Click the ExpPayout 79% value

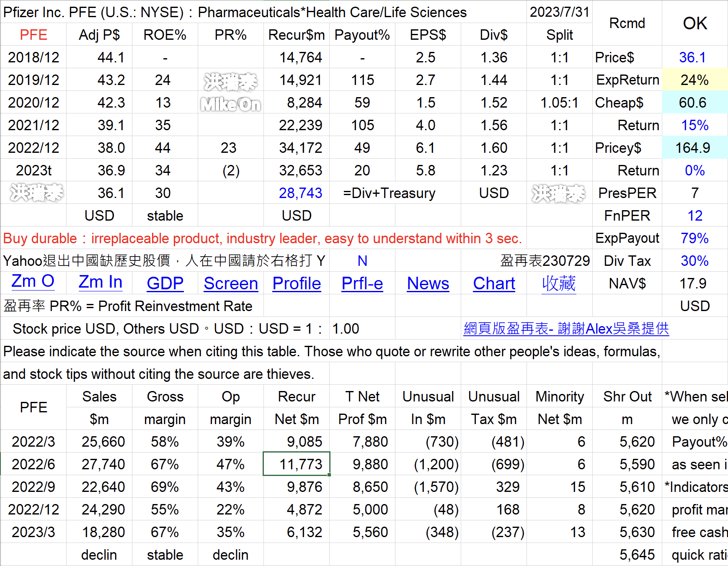point(695,238)
